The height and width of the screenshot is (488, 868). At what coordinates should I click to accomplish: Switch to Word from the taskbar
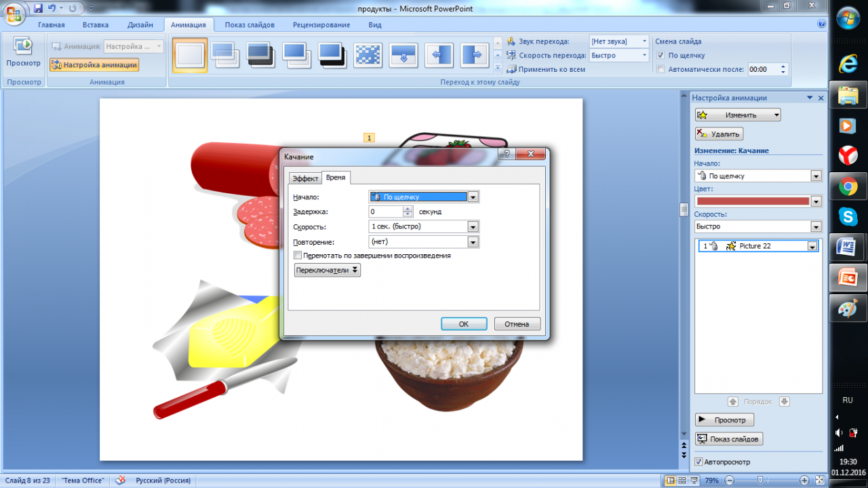click(x=848, y=247)
